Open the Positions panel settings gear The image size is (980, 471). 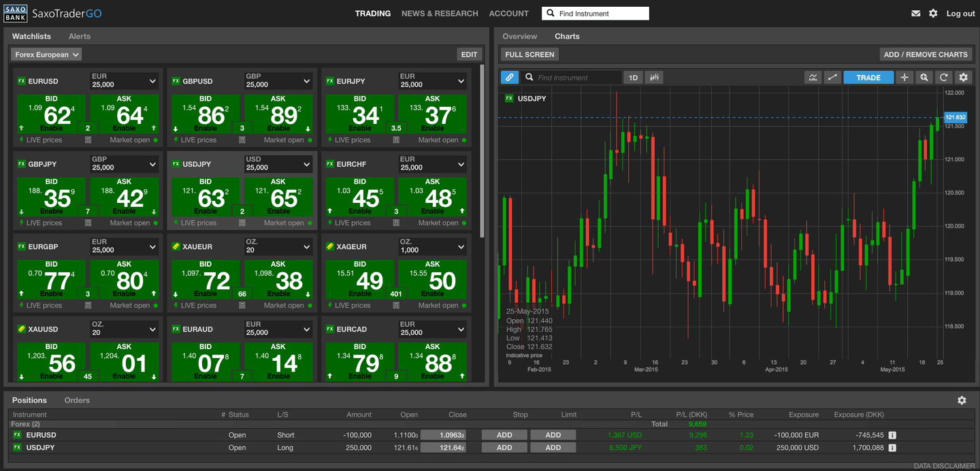tap(962, 400)
